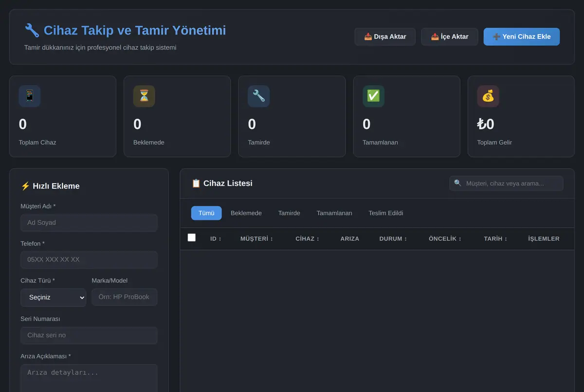Switch to the Tamirde filter tab
The width and height of the screenshot is (584, 392).
coord(289,213)
